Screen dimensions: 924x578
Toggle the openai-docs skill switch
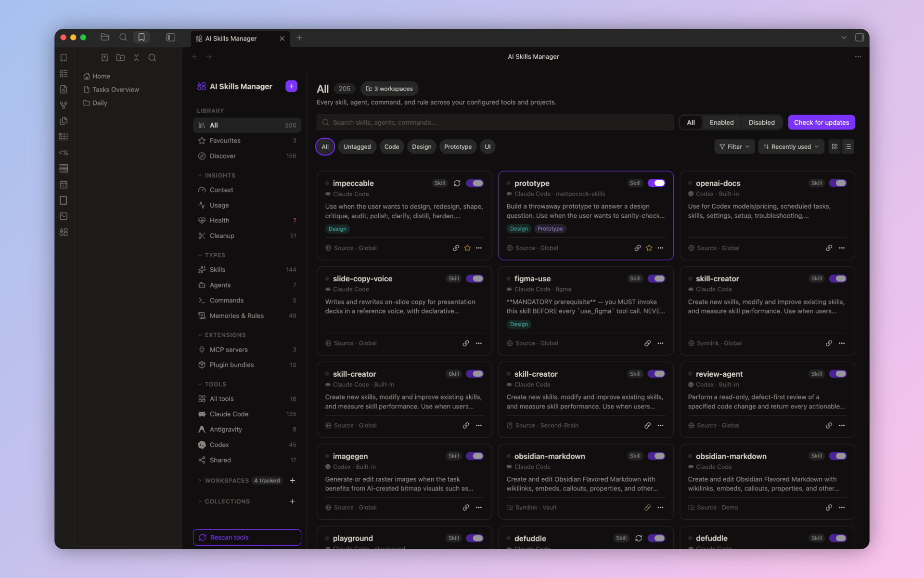pos(838,183)
